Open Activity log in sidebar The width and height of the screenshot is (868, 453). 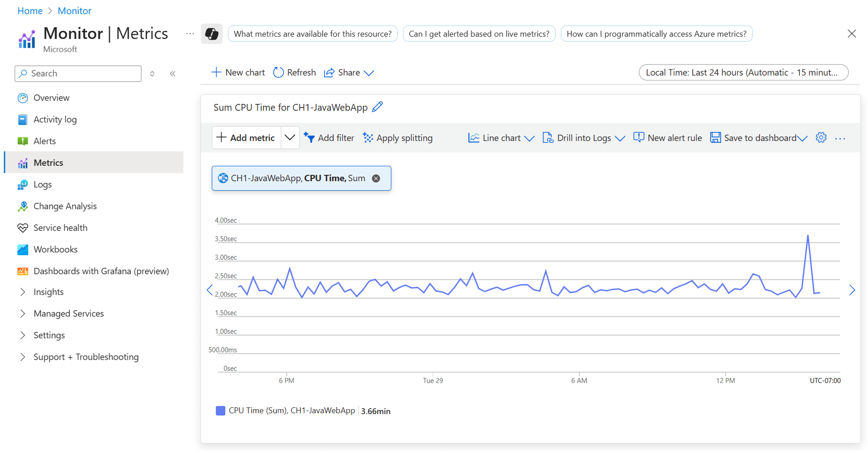pos(55,119)
